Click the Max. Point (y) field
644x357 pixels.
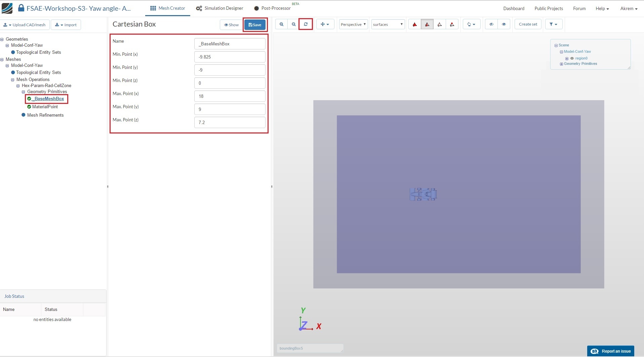click(230, 109)
